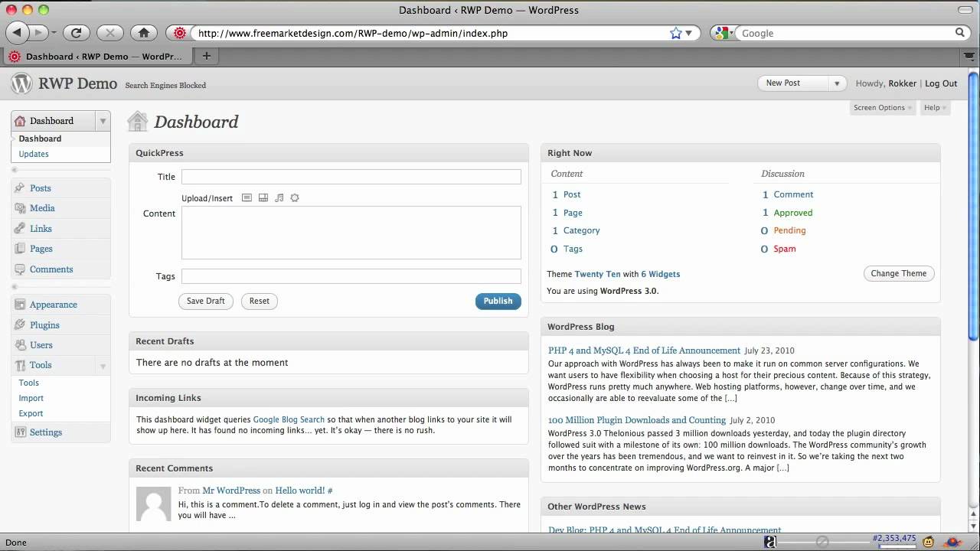Screen dimensions: 980x551
Task: Click the Links chain icon in sidebar
Action: (x=20, y=229)
